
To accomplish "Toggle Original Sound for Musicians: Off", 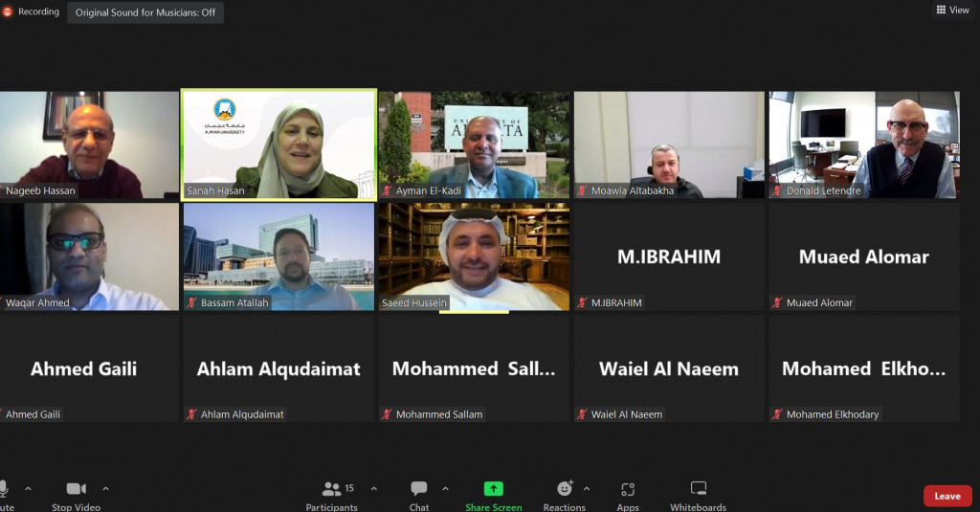I will click(x=145, y=12).
